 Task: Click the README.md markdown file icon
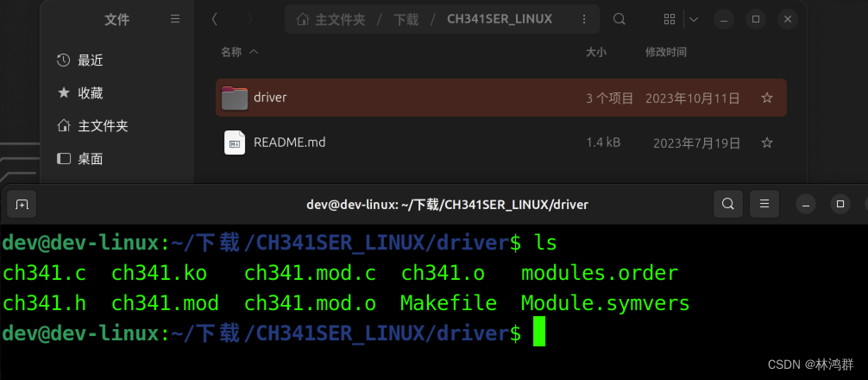tap(235, 142)
